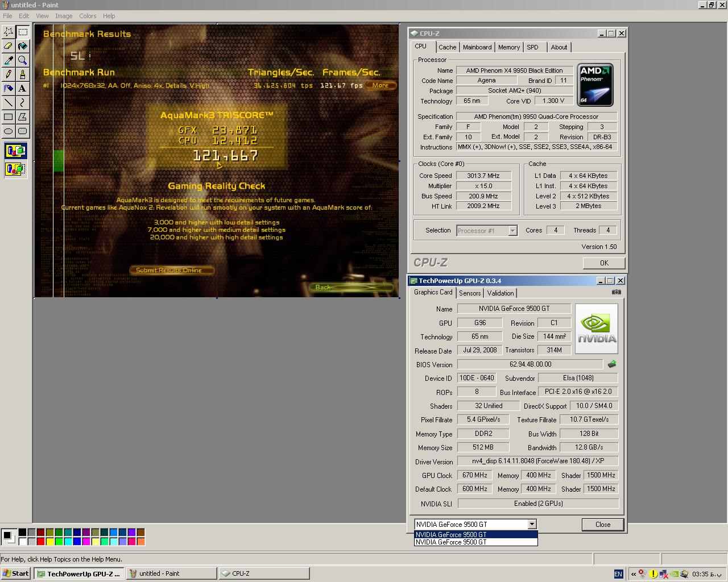Pick the Eraser tool in Paint
This screenshot has width=728, height=582.
pos(9,46)
